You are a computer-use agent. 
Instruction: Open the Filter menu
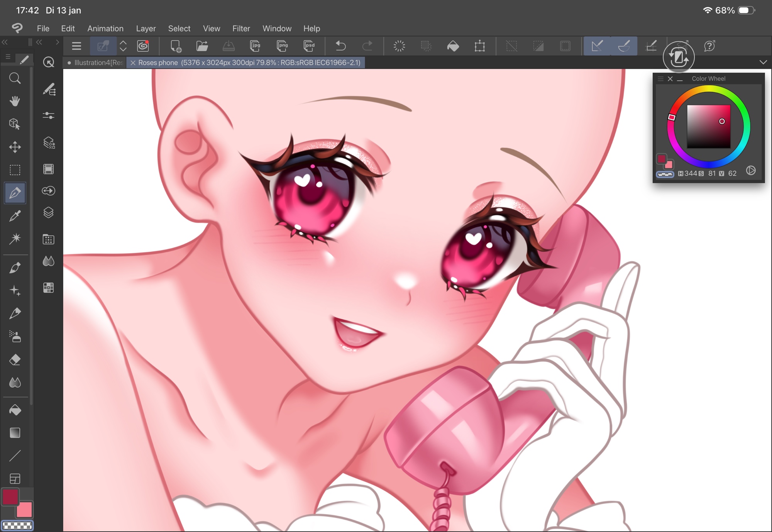pyautogui.click(x=241, y=29)
